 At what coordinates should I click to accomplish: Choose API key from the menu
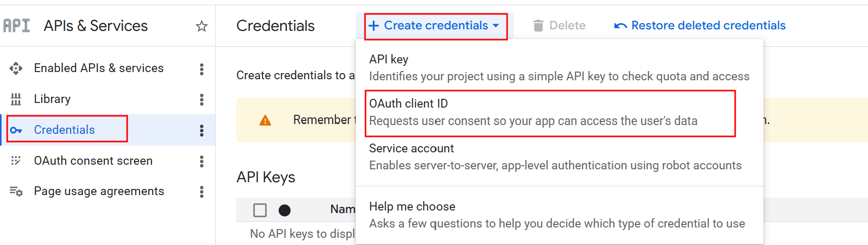click(559, 67)
